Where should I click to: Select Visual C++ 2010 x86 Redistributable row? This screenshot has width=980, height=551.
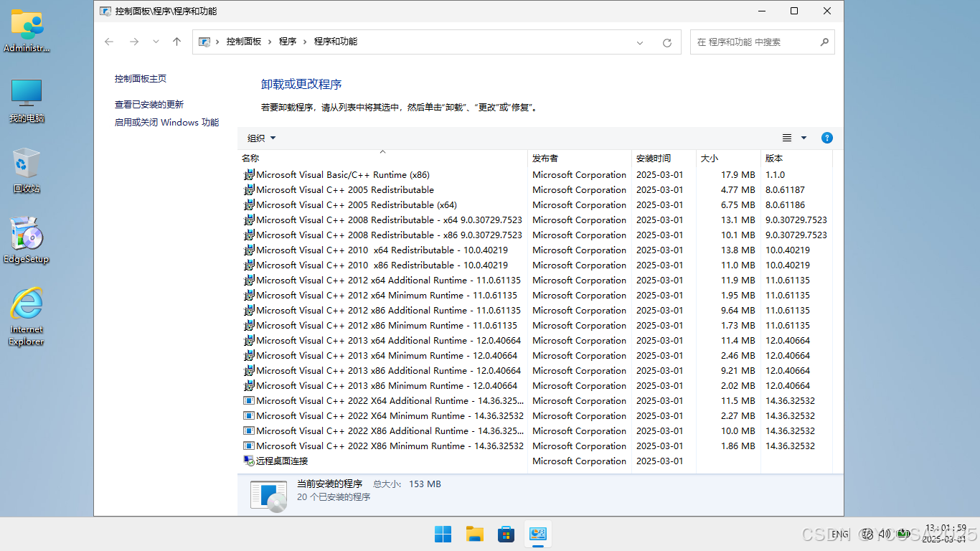point(534,265)
